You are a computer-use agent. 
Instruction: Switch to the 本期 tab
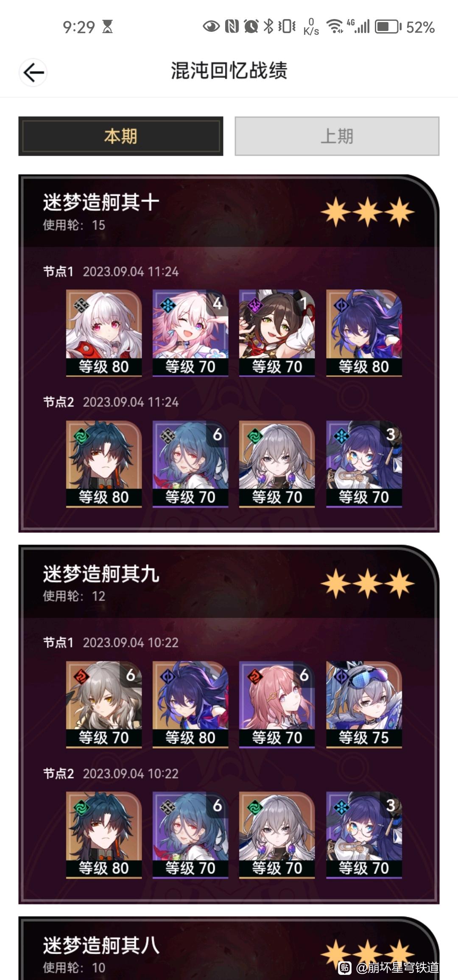tap(121, 136)
